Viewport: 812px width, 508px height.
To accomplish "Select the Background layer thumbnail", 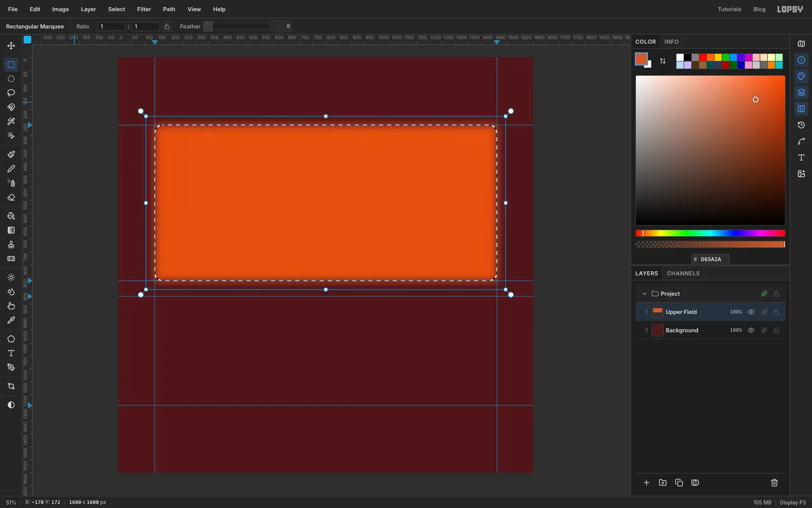I will click(x=658, y=330).
